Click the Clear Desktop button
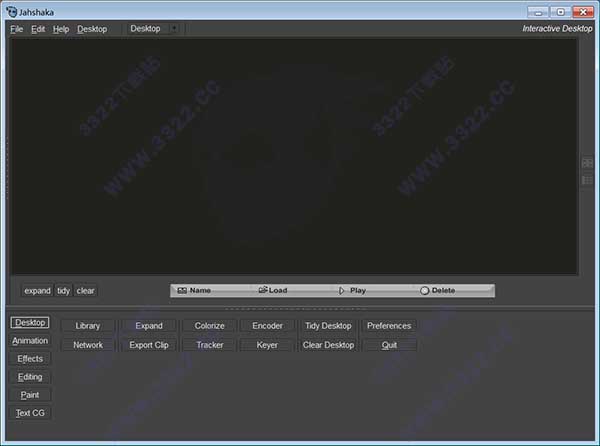600x446 pixels. point(328,345)
